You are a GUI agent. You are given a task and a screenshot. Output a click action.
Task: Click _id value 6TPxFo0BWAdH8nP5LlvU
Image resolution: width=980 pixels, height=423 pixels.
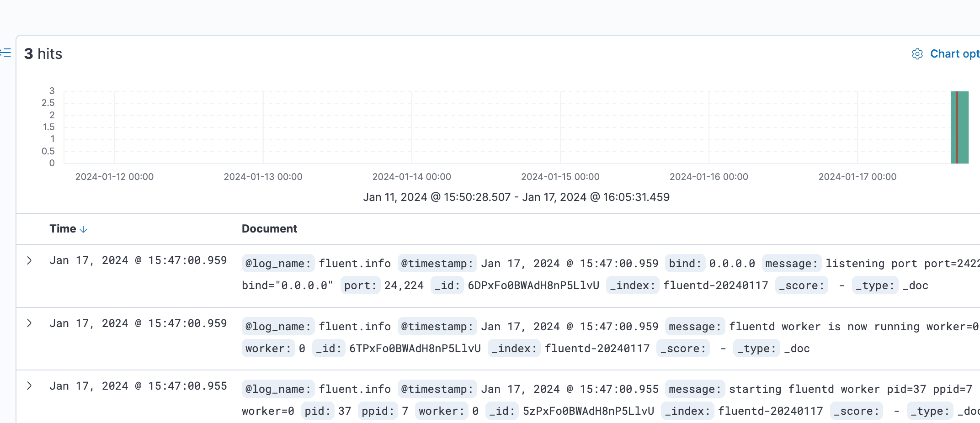click(x=415, y=349)
